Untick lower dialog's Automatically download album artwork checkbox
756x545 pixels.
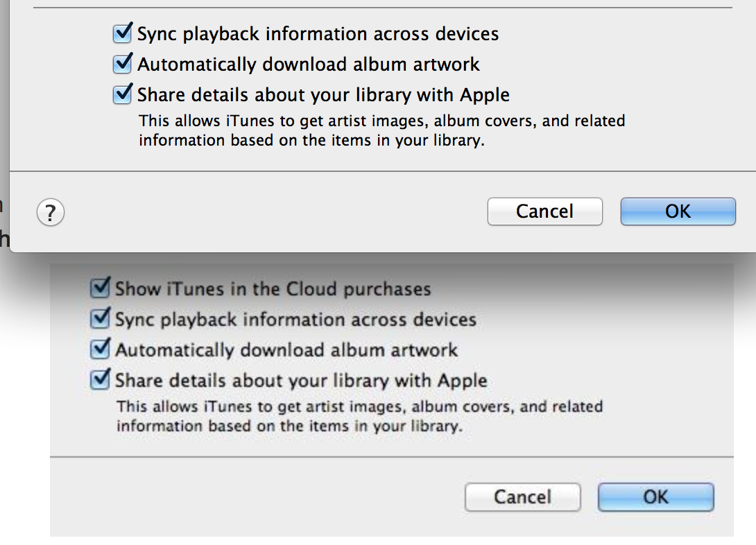[x=101, y=349]
